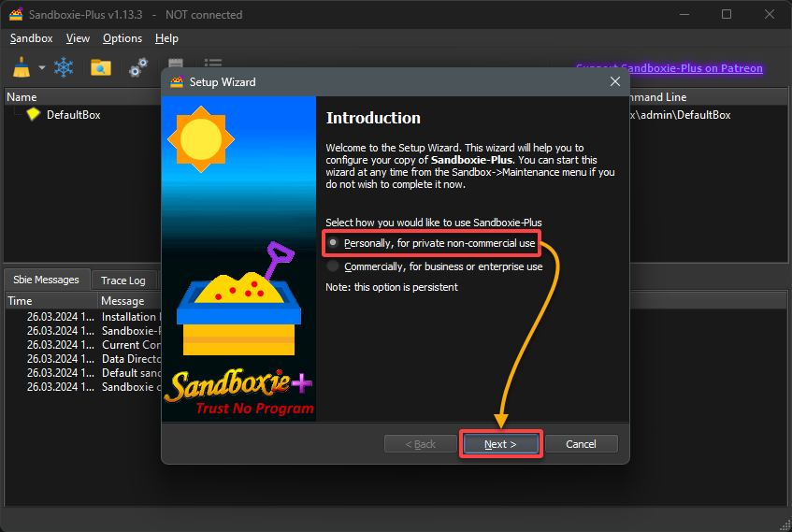Viewport: 792px width, 532px height.
Task: Click the Time column header
Action: 51,301
